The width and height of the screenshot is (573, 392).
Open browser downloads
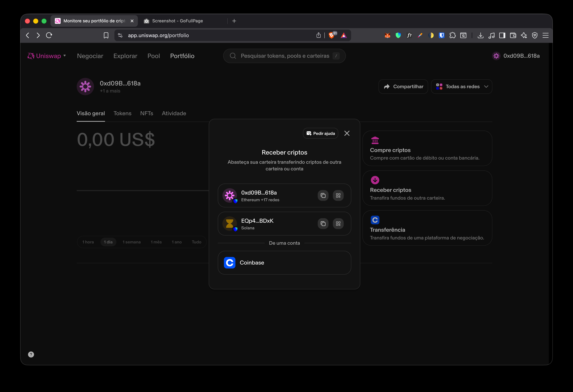click(481, 36)
